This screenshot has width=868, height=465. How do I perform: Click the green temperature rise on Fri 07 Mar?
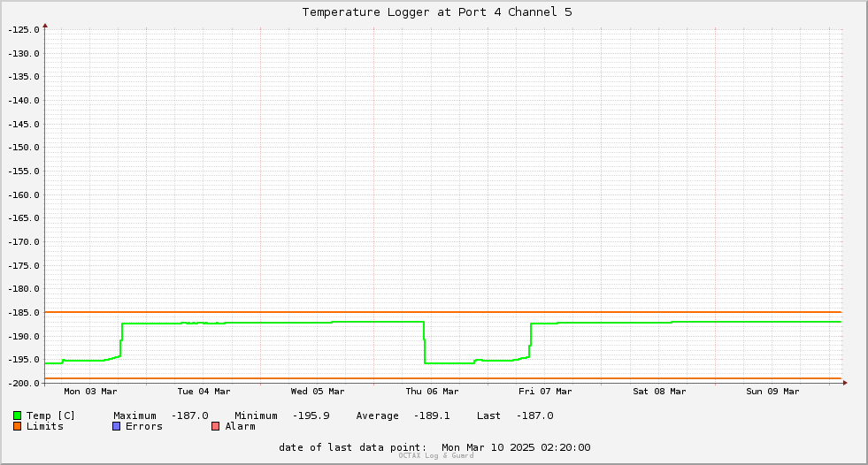coord(530,340)
